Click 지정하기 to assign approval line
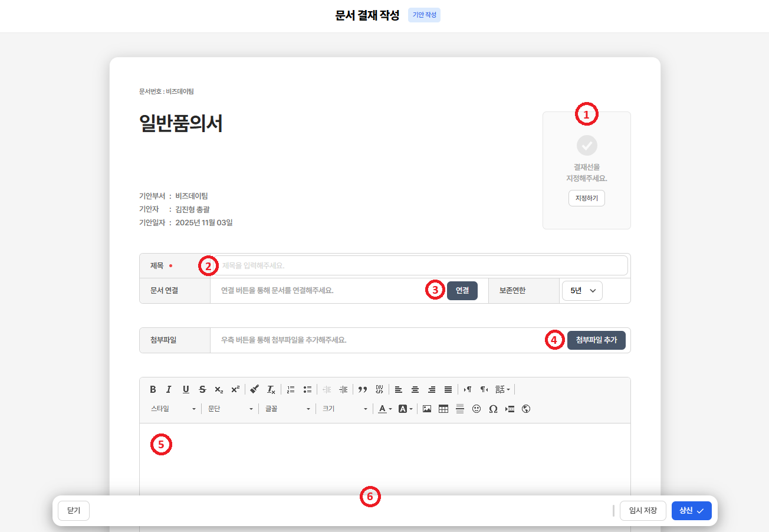Screen dimensions: 769x532 (587, 198)
